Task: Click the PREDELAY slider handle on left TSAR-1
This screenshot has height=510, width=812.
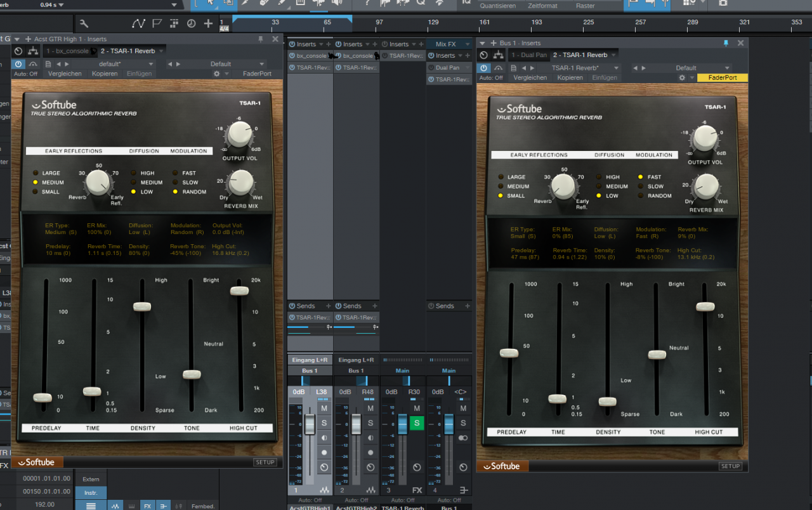Action: pos(43,398)
